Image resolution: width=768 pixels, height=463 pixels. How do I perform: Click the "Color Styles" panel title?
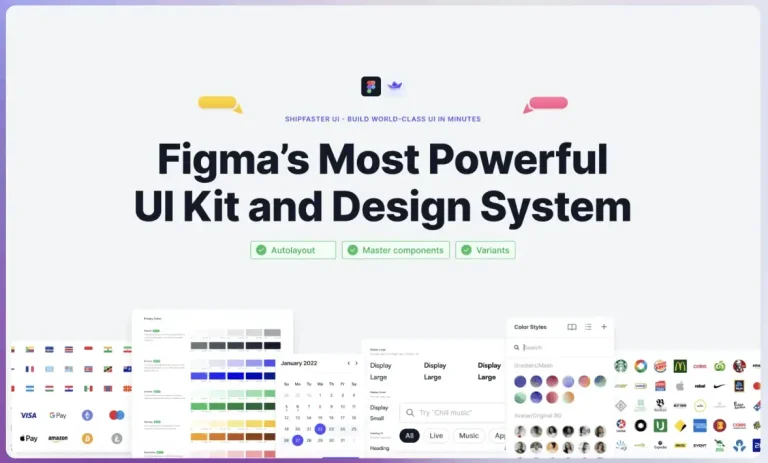530,327
